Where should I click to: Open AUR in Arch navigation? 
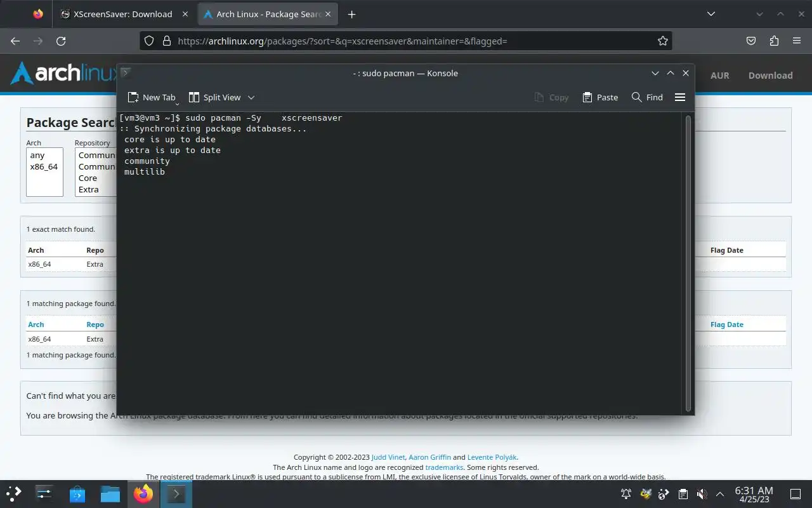click(x=719, y=75)
